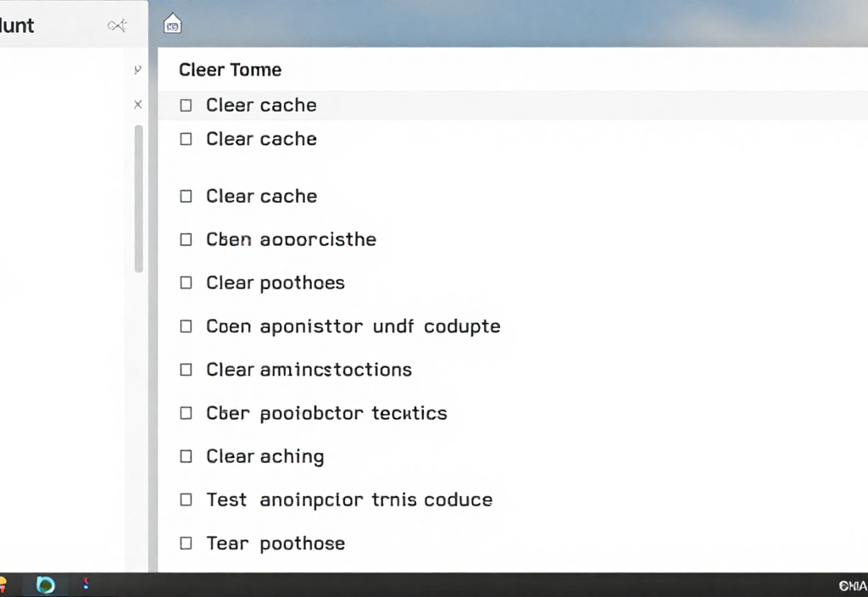Check the "Test anoinpcior trnis coduce" box
The width and height of the screenshot is (868, 597).
pyautogui.click(x=186, y=499)
